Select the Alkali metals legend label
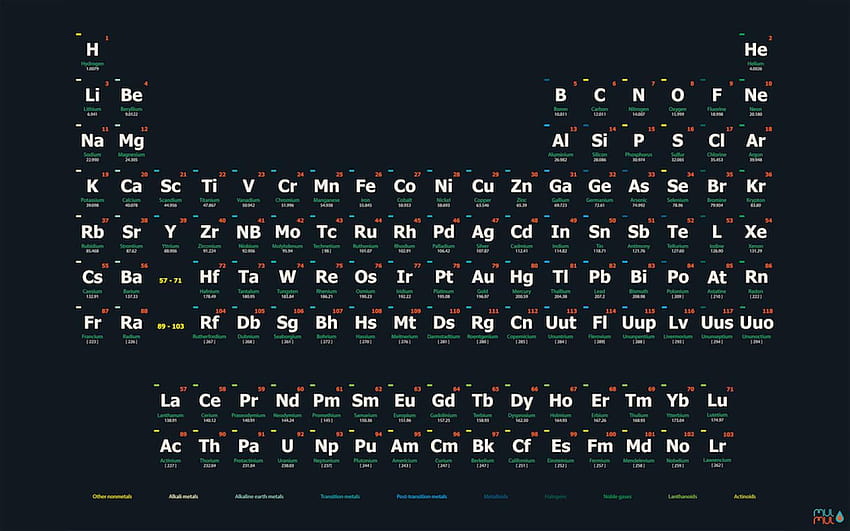850x531 pixels. point(183,496)
